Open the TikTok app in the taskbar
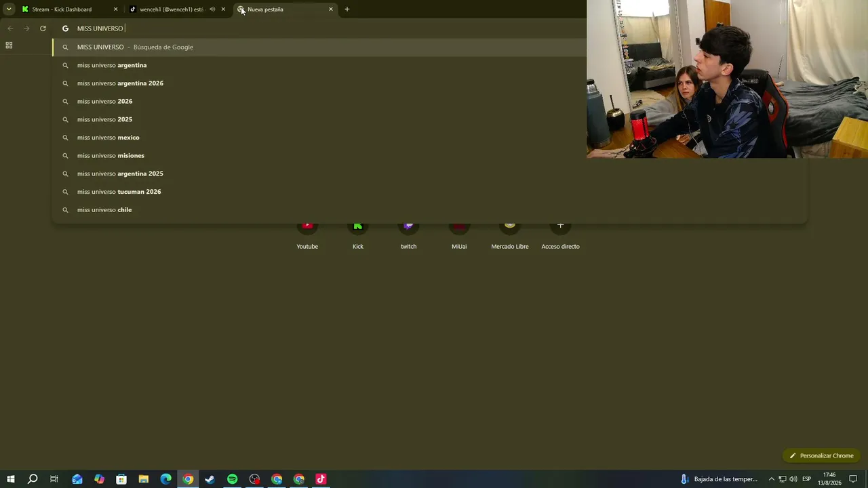868x488 pixels. pos(321,479)
